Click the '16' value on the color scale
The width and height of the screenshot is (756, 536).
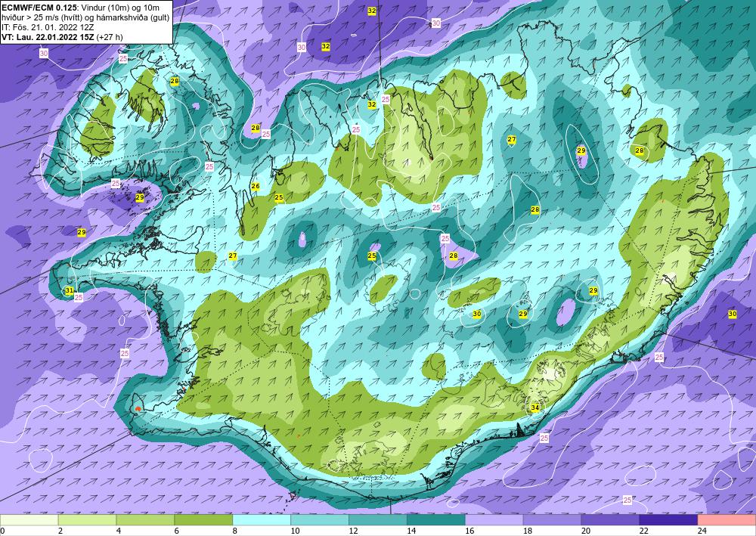(x=470, y=531)
